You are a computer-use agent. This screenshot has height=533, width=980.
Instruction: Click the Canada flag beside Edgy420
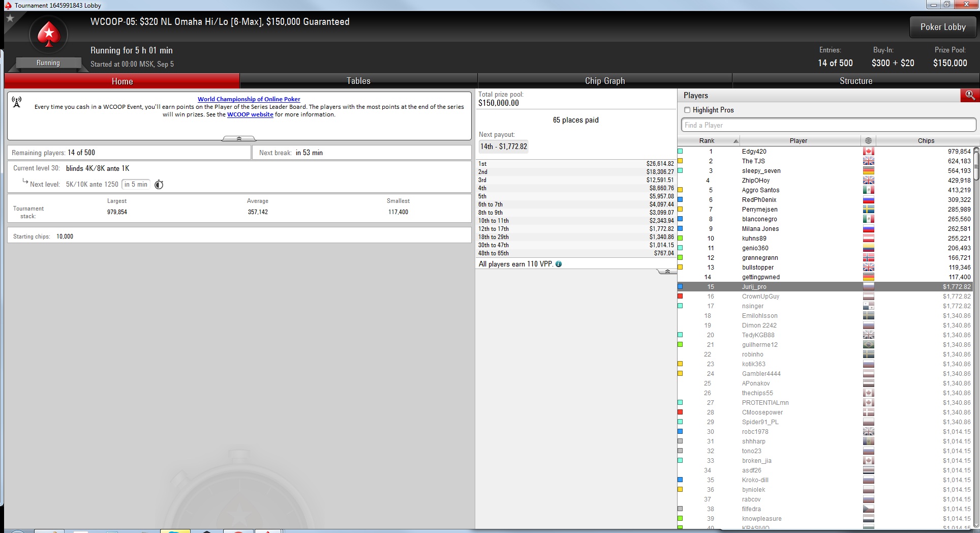click(868, 152)
